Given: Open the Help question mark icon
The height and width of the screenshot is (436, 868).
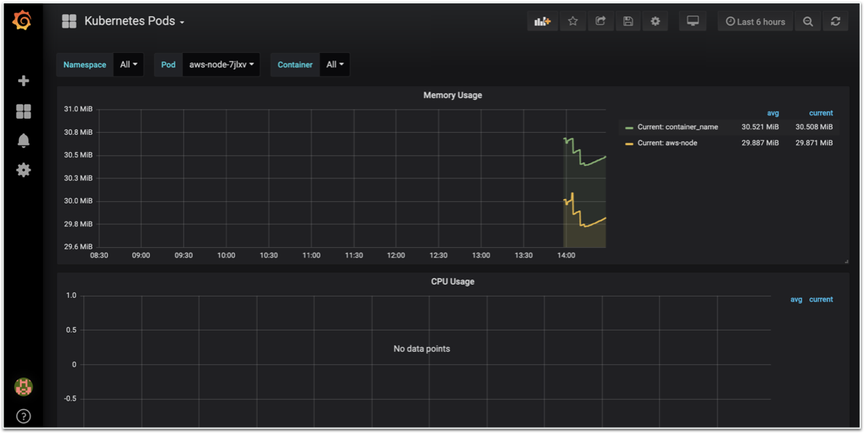Looking at the screenshot, I should click(24, 417).
